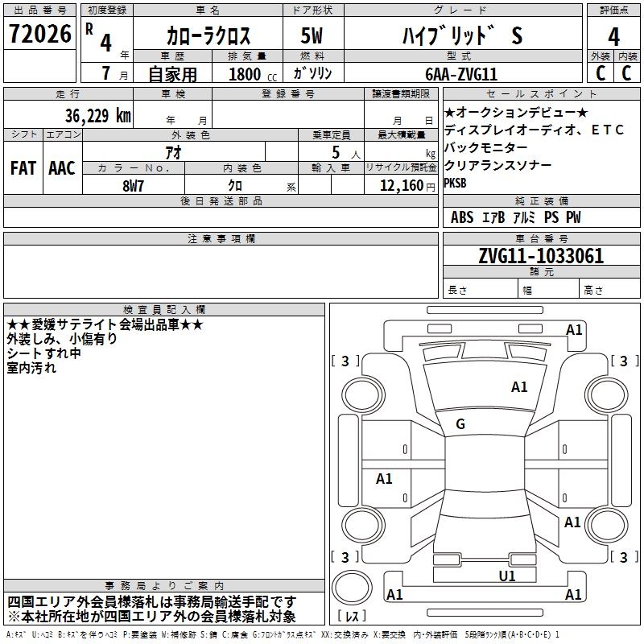
Task: Select the grade ハイブリッド S
Action: point(462,35)
